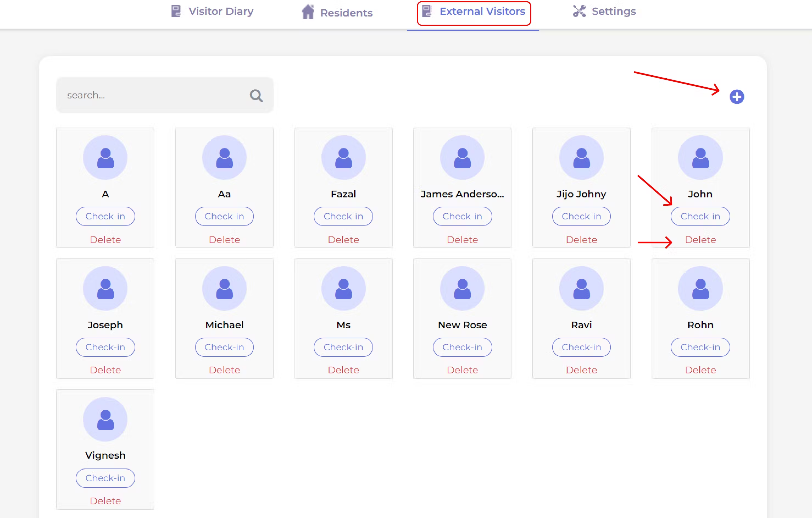
Task: Click Jijo Johny's profile avatar
Action: point(581,158)
